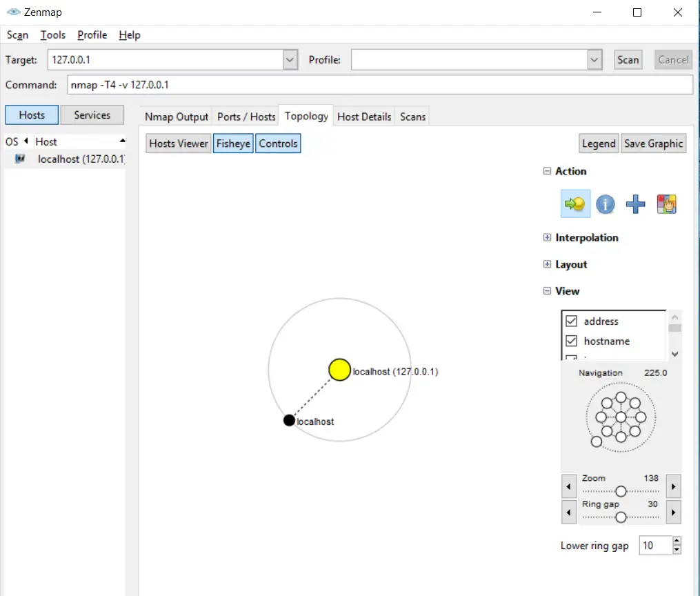Click the Ring gap increase right arrow
700x596 pixels.
tap(673, 512)
